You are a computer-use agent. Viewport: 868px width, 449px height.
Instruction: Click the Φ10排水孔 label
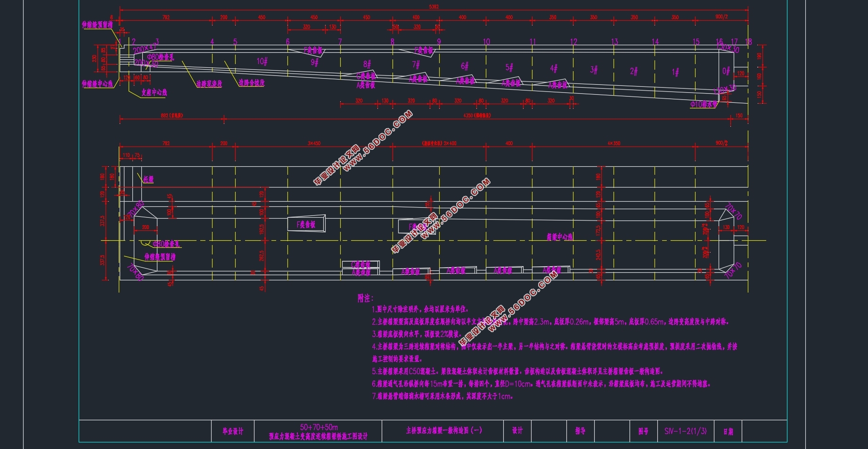click(704, 104)
